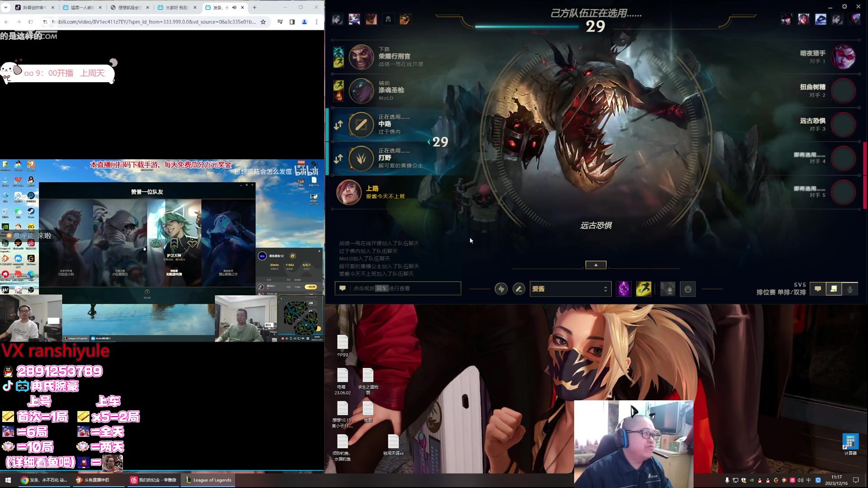This screenshot has width=868, height=488.
Task: Click the quick rune recommendation icon
Action: [501, 289]
